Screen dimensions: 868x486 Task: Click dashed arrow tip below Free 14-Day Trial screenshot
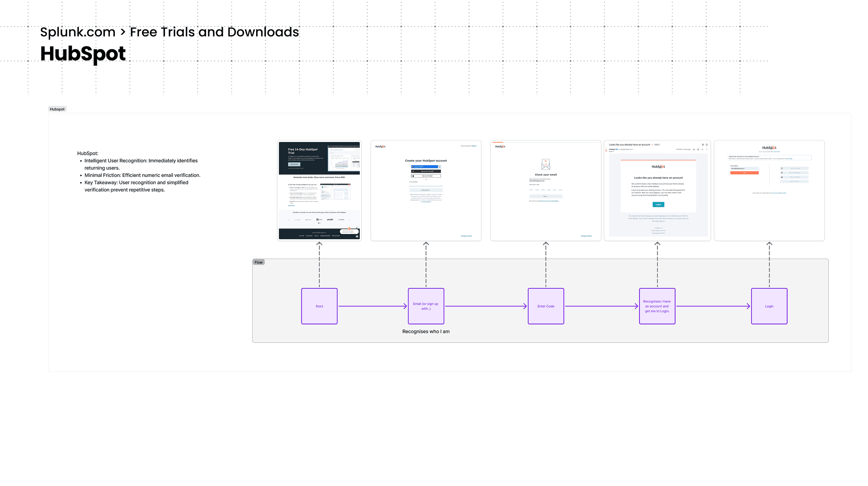point(319,244)
